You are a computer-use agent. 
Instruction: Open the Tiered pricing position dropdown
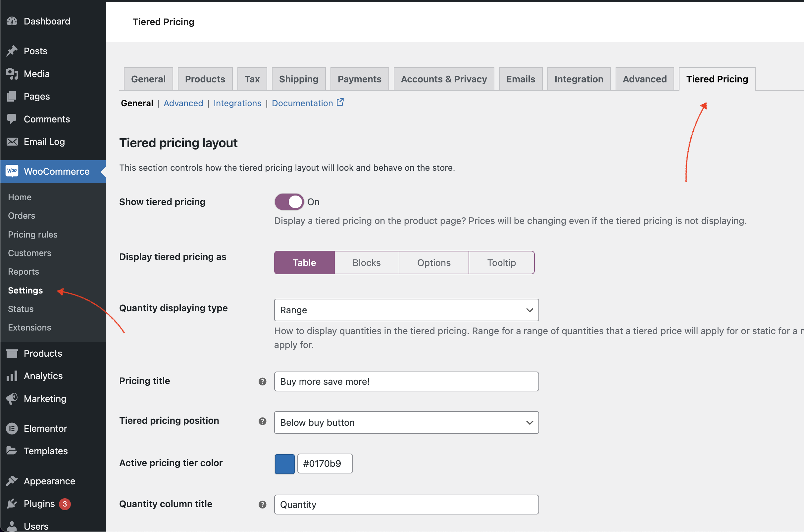point(406,422)
